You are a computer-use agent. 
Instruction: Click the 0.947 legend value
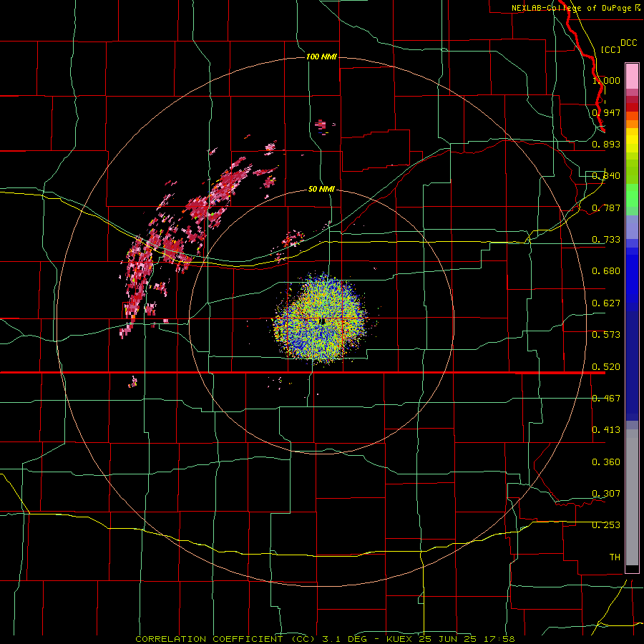pyautogui.click(x=606, y=112)
